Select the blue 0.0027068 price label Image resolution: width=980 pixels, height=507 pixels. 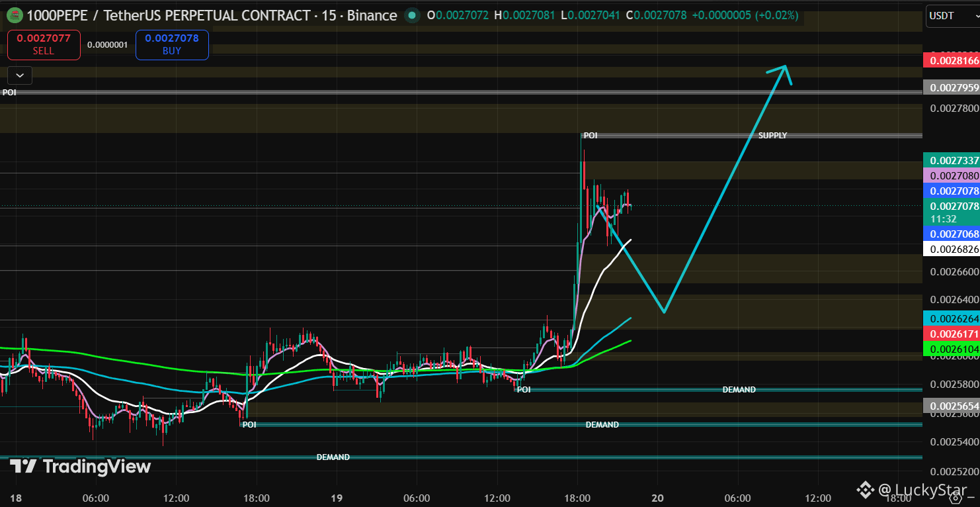[951, 234]
